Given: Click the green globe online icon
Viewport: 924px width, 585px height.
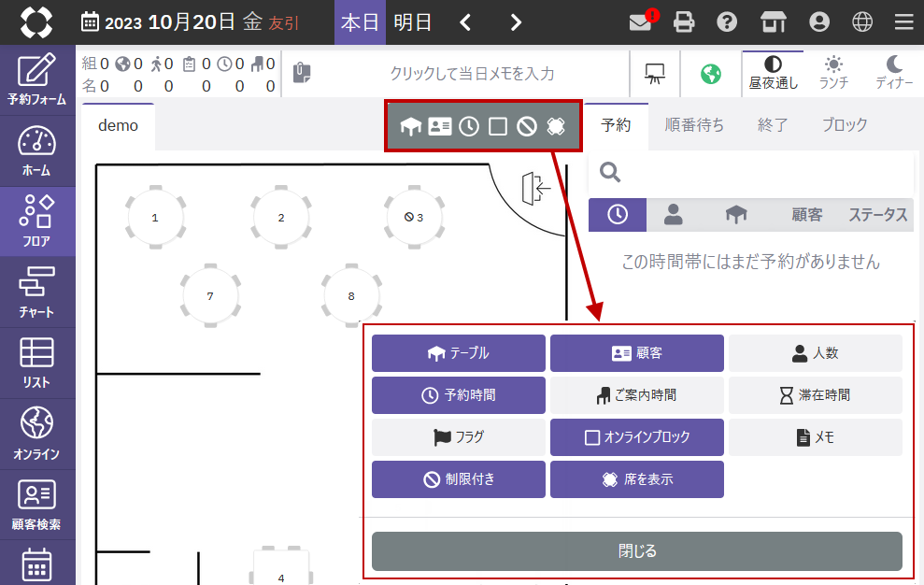Looking at the screenshot, I should point(711,74).
